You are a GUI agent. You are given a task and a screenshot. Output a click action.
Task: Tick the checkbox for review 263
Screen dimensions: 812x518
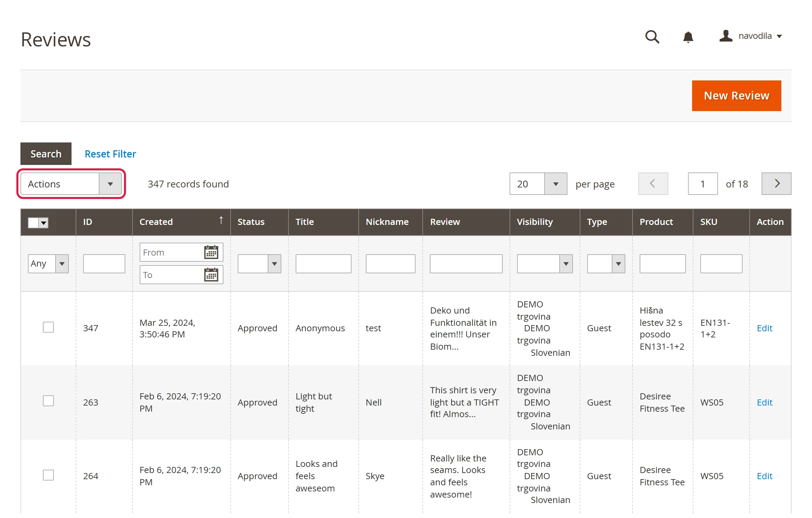(48, 401)
